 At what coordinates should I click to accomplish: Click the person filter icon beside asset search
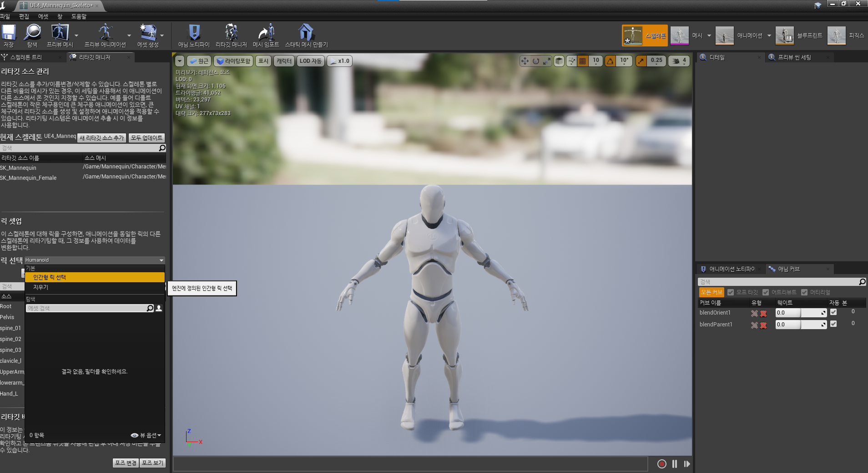pos(159,308)
